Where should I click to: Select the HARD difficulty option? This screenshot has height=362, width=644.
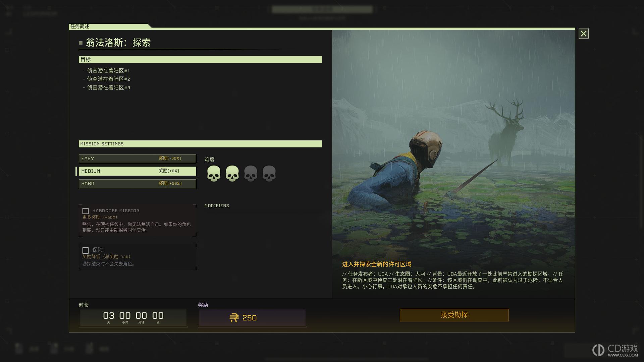(x=137, y=184)
